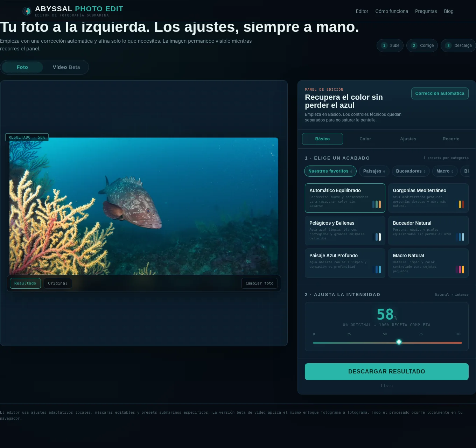Click Macro Natural color bars icon
The height and width of the screenshot is (448, 476).
[460, 269]
